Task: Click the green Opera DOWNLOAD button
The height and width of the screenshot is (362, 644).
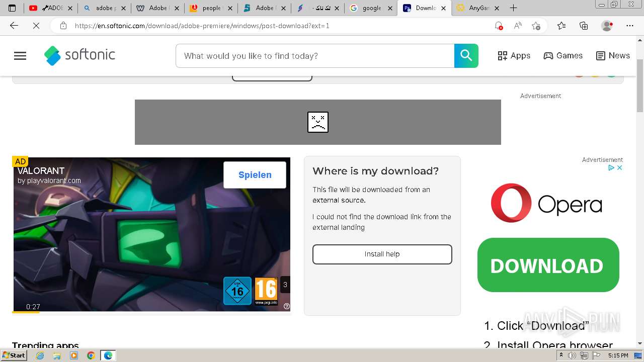Action: (548, 265)
